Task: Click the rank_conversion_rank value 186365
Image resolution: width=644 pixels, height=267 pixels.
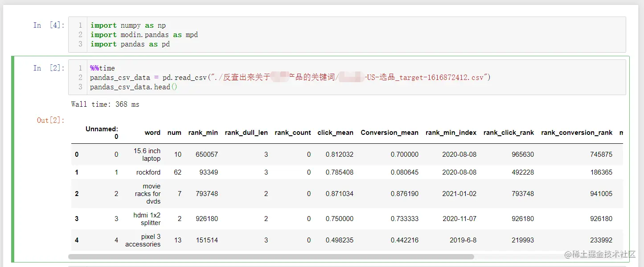Action: coord(601,172)
